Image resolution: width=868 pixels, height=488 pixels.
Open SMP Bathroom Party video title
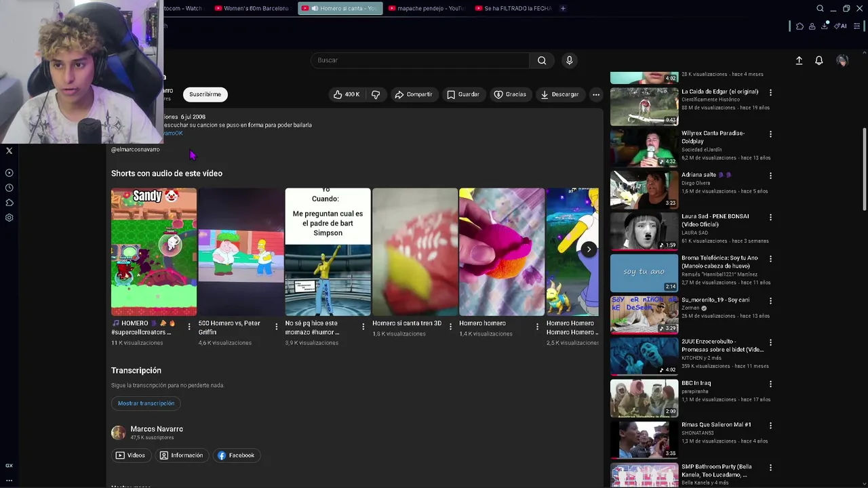click(x=717, y=470)
